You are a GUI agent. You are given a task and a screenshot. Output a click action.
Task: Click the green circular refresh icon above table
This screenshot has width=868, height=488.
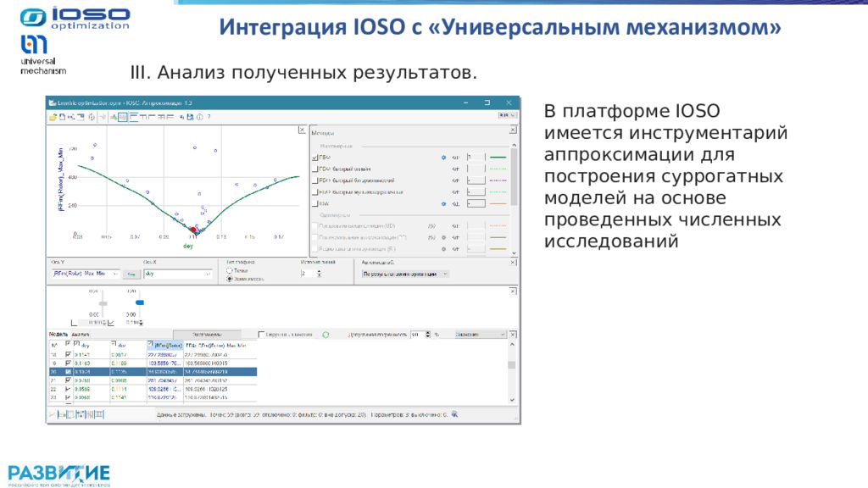pyautogui.click(x=325, y=335)
